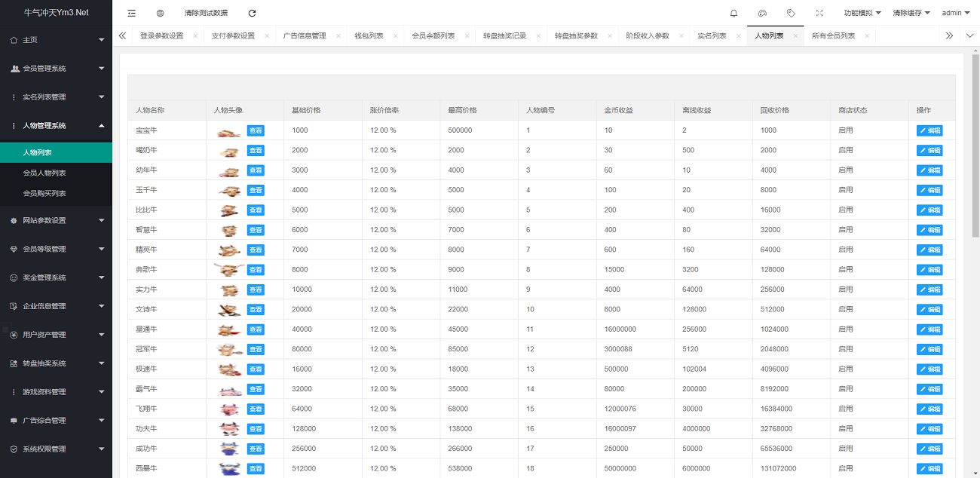Screen dimensions: 980x478
Task: Close the 钱包列表 tab
Action: point(396,35)
